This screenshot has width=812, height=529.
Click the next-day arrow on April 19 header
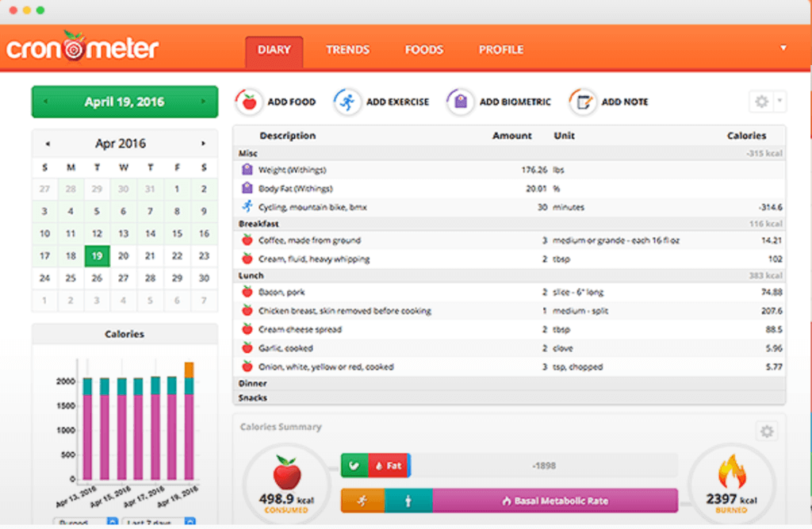[205, 102]
